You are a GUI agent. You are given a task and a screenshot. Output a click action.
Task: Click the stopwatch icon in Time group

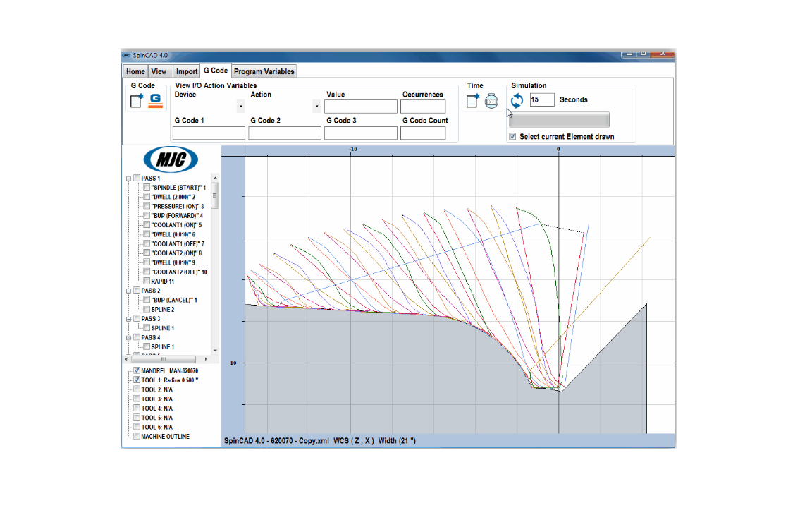tap(491, 101)
